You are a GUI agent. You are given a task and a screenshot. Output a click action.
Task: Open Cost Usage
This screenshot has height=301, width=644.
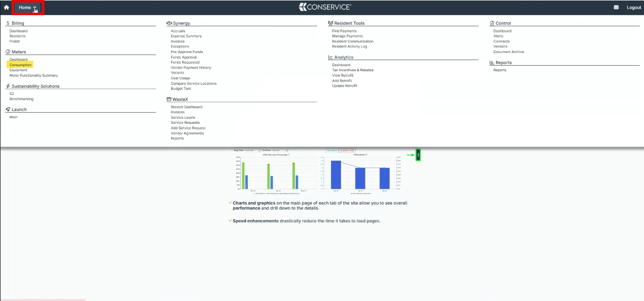181,78
